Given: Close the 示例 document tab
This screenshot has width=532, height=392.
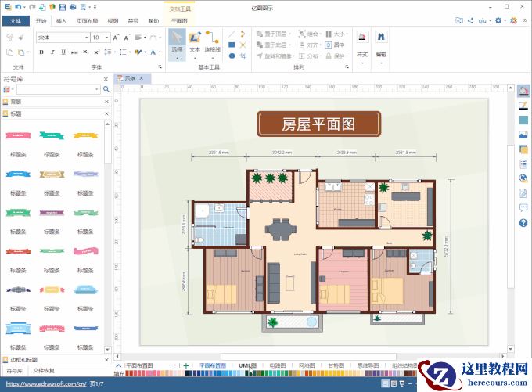Looking at the screenshot, I should (142, 78).
